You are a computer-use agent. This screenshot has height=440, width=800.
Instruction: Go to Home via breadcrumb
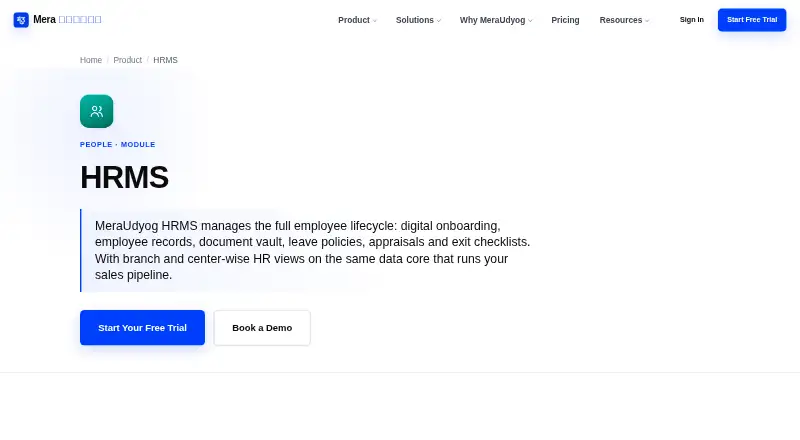(91, 60)
